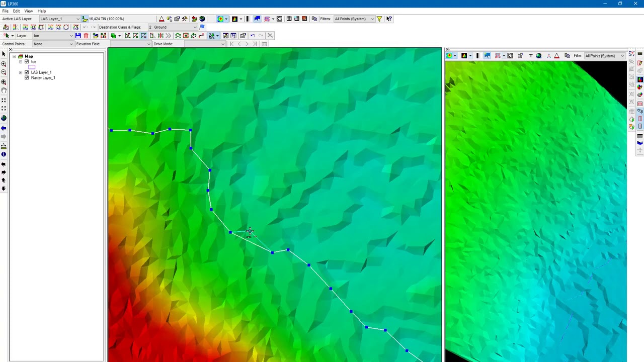The height and width of the screenshot is (362, 644).
Task: Click the blue previous extent arrow
Action: tap(4, 129)
